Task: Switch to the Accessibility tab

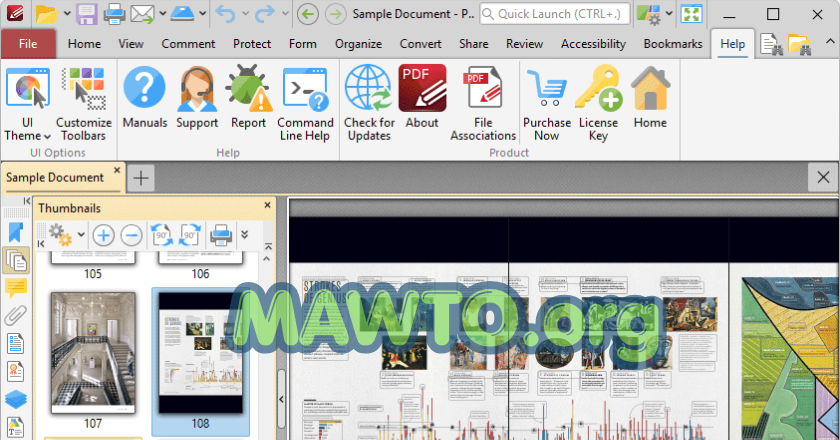Action: coord(593,44)
